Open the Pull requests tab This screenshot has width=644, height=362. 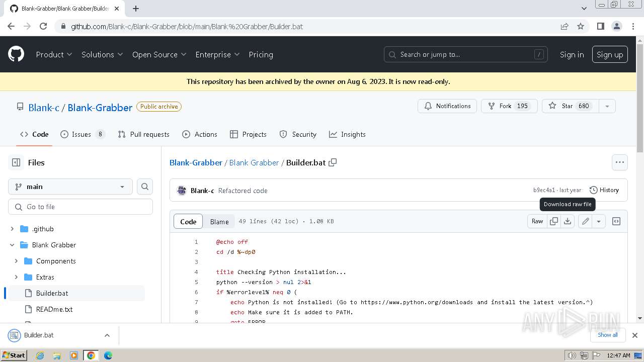pyautogui.click(x=143, y=134)
